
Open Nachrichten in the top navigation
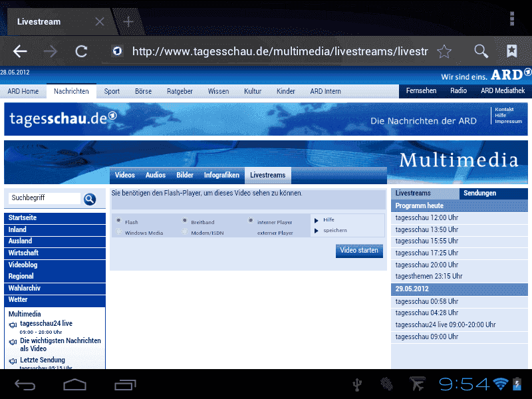pos(71,91)
